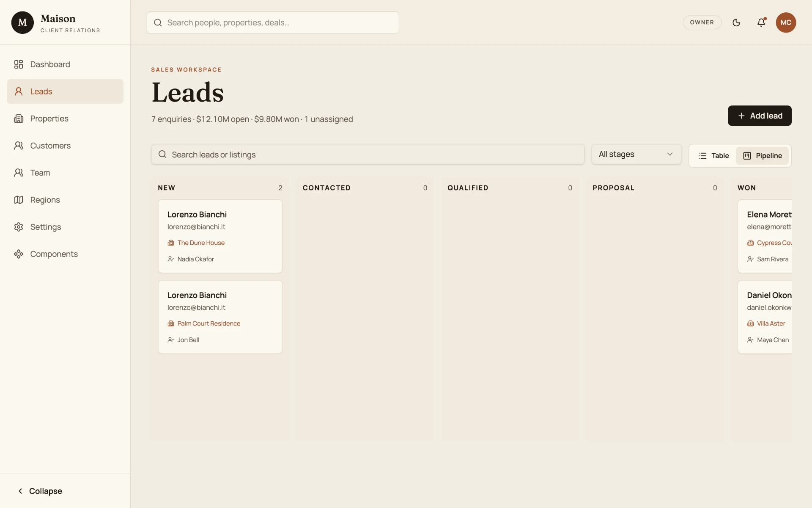This screenshot has height=508, width=812.
Task: Open The Dune House listing link
Action: pos(201,243)
